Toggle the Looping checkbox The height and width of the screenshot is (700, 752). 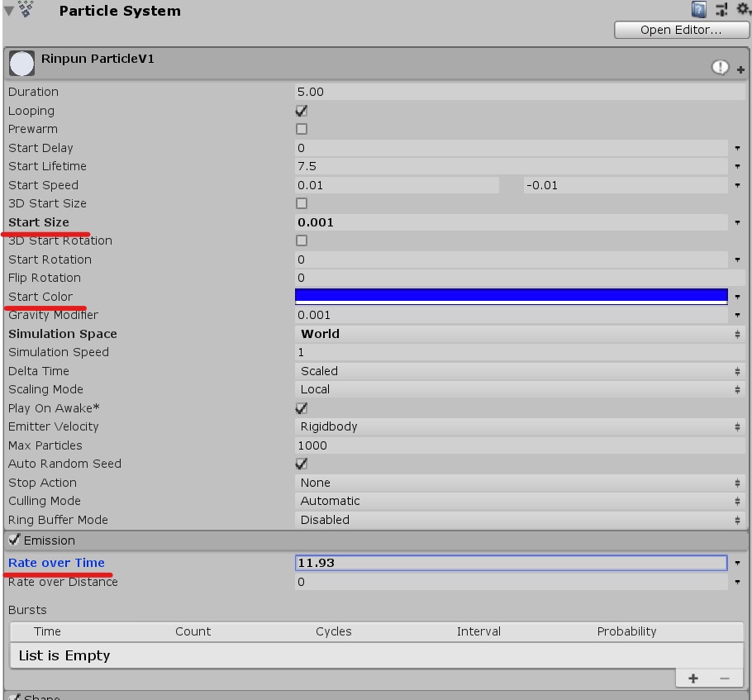tap(302, 111)
